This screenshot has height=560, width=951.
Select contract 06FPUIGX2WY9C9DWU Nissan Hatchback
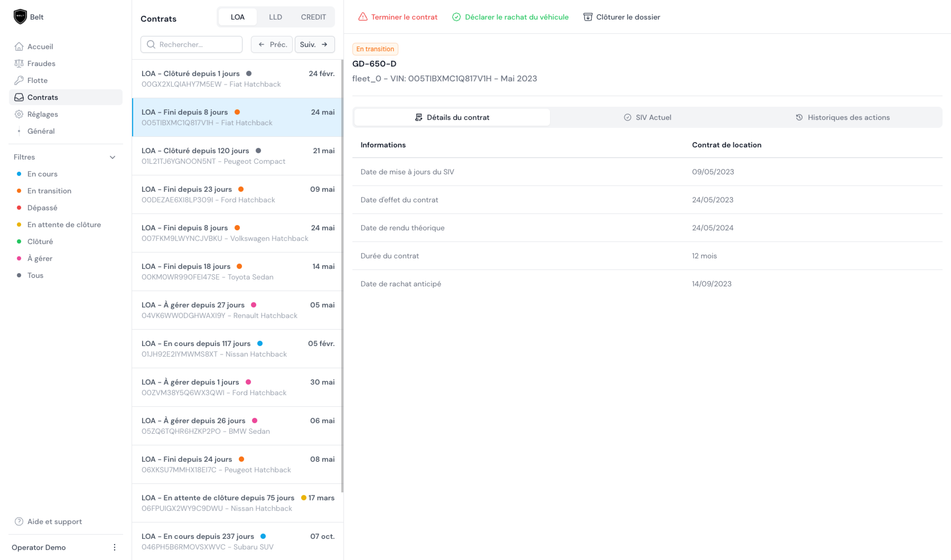[x=238, y=503]
